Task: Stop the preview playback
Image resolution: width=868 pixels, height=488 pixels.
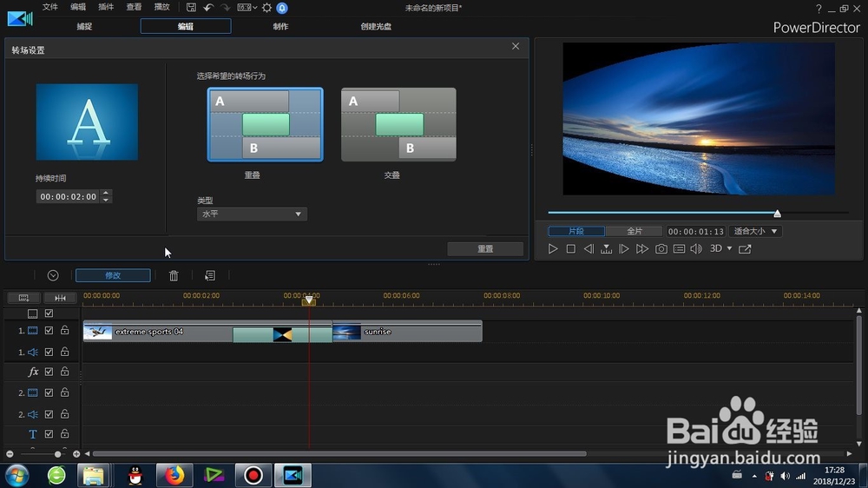Action: tap(571, 248)
